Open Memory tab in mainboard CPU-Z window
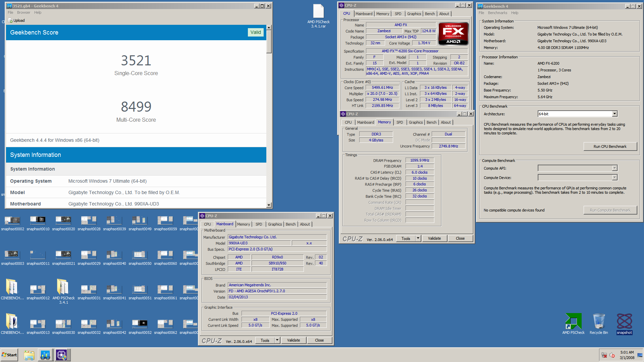Screen dimensions: 644x362 tap(243, 224)
